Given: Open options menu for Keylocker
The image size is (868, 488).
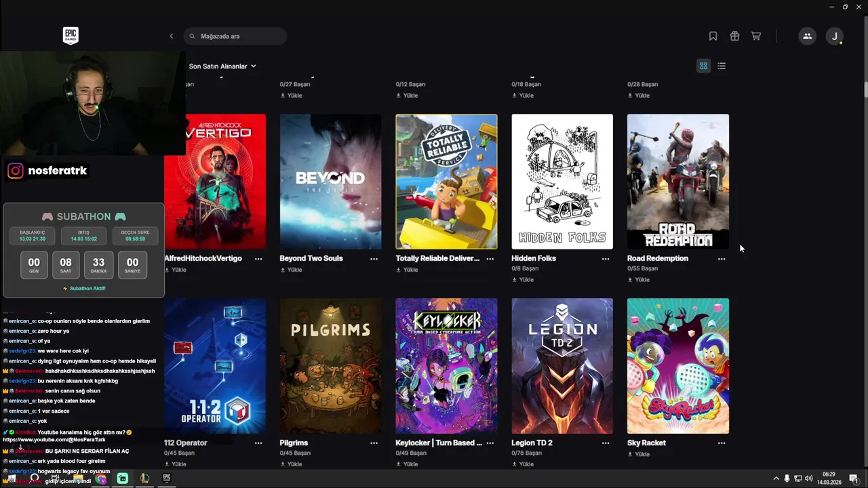Looking at the screenshot, I should click(x=490, y=443).
